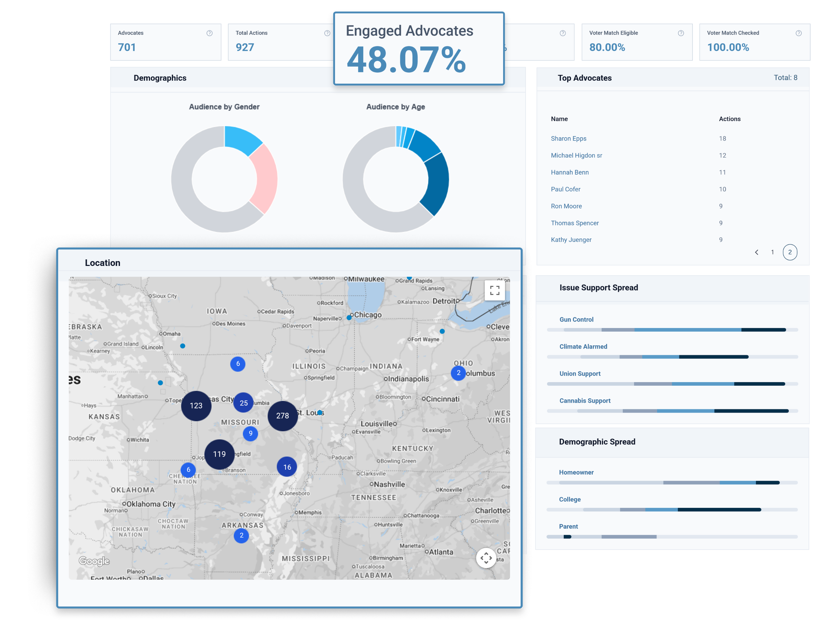
Task: Select page 2 of Top Advocates
Action: click(x=790, y=252)
